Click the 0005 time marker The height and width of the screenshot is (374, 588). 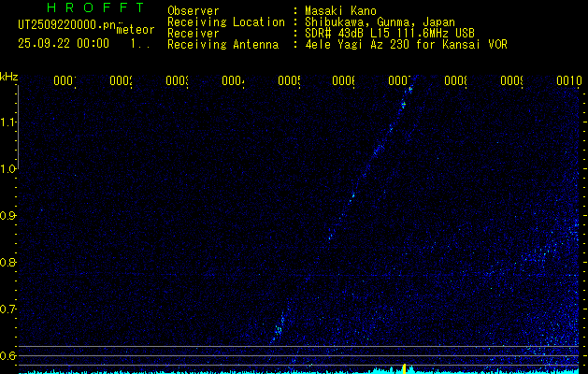coord(289,80)
